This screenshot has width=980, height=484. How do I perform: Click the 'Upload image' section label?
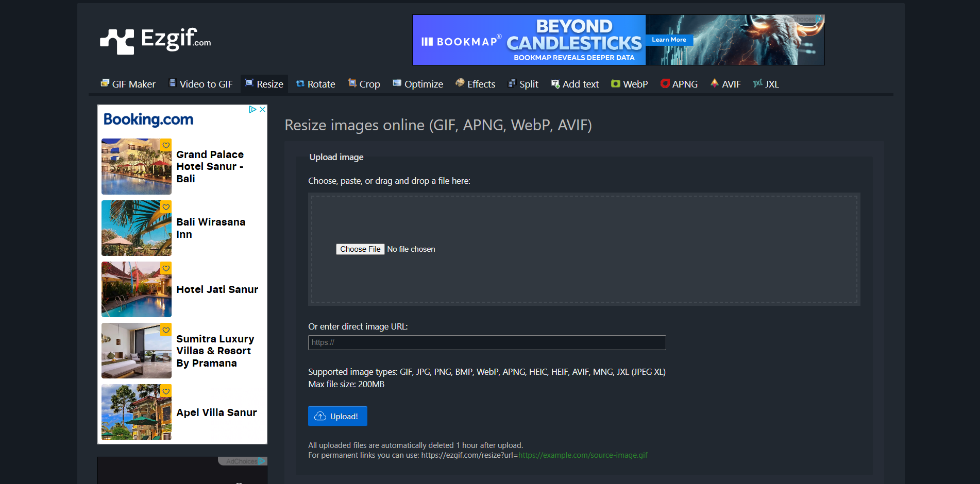(x=336, y=157)
